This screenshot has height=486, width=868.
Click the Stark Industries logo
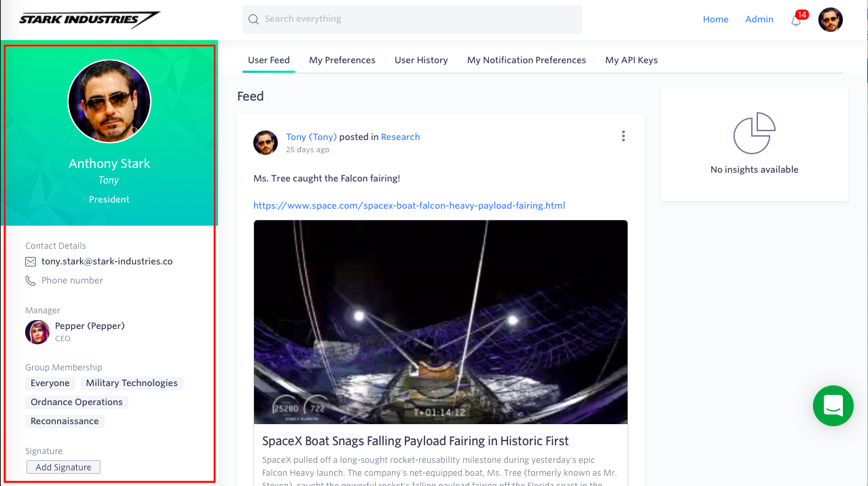[89, 19]
